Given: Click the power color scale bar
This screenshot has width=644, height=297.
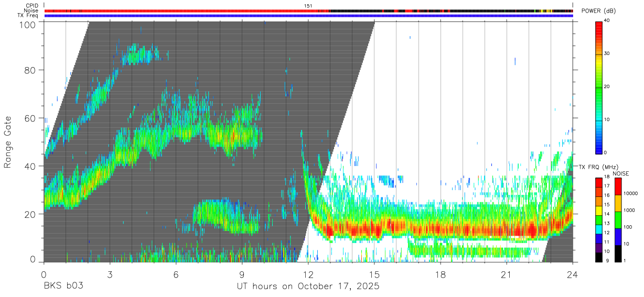Looking at the screenshot, I should [x=598, y=87].
